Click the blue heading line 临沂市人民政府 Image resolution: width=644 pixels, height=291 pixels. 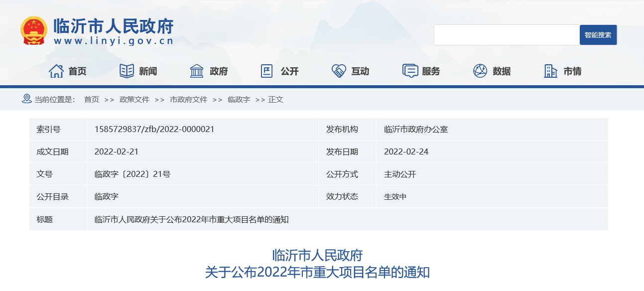tap(318, 255)
